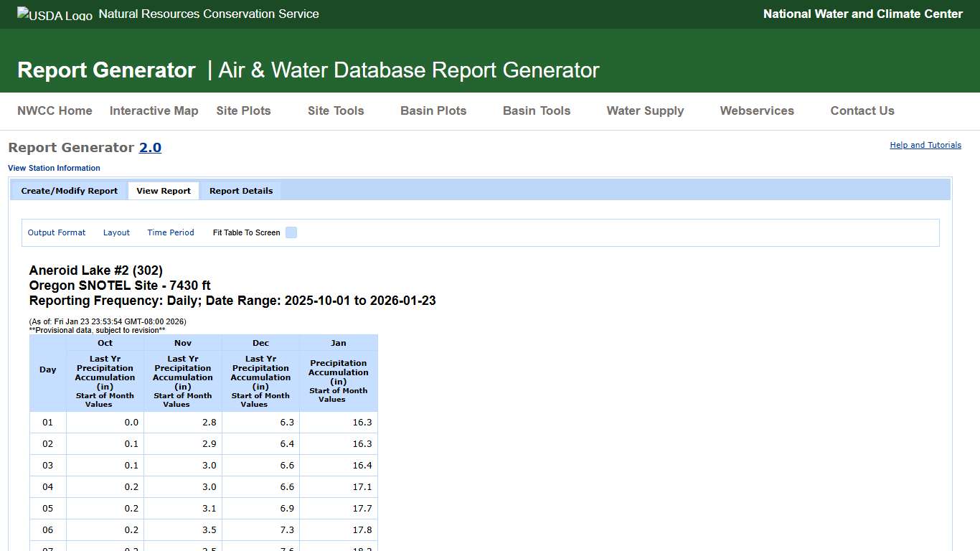Open the Water Supply menu
The image size is (980, 551).
coord(644,110)
